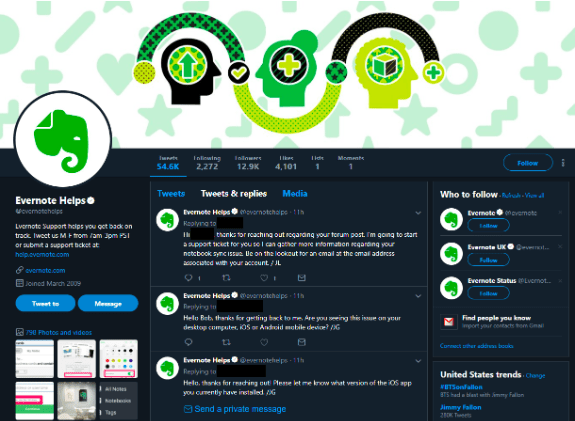The height and width of the screenshot is (421, 575).
Task: Open the help.evernote.com link
Action: 42,255
